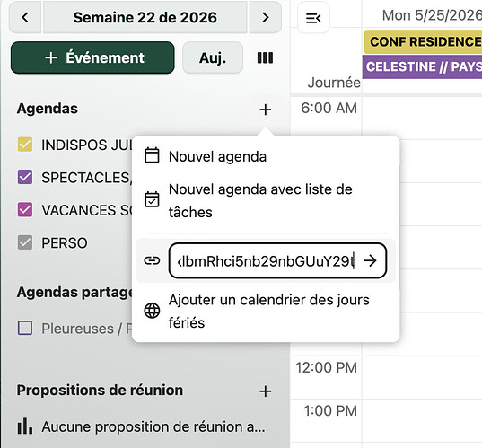
Task: Go to previous week with left chevron
Action: pyautogui.click(x=25, y=18)
